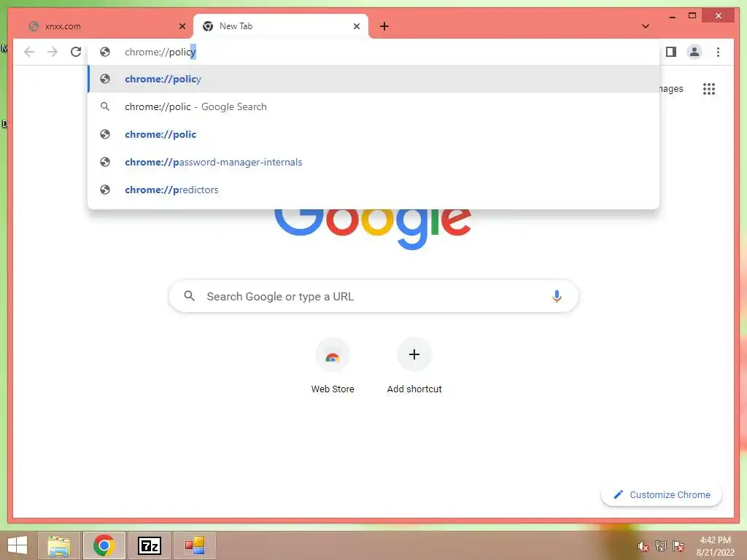The image size is (747, 560).
Task: Click the muted volume tray icon
Action: 643,546
